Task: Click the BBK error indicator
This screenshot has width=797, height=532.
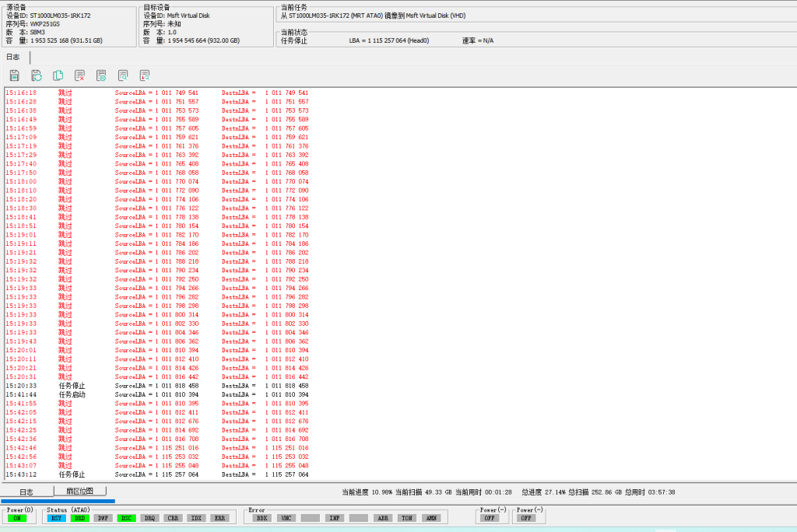Action: click(x=262, y=518)
